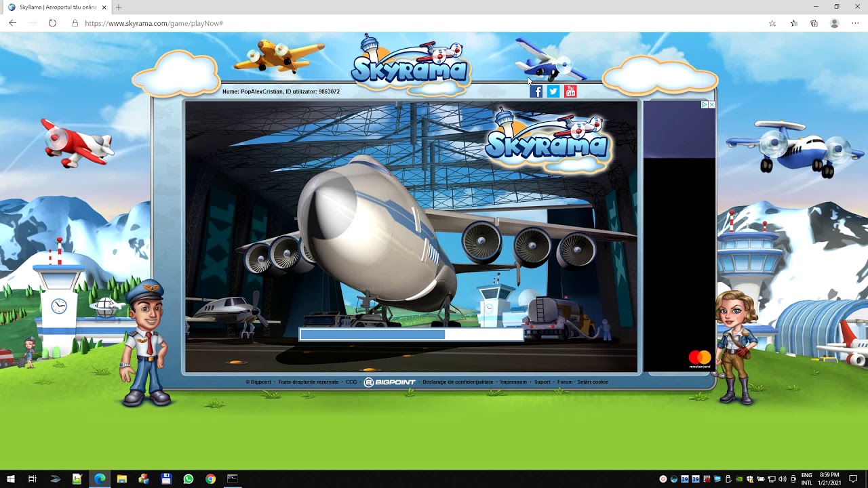Open the Skyrama Twitter icon
Screen dimensions: 868x488
(x=553, y=91)
